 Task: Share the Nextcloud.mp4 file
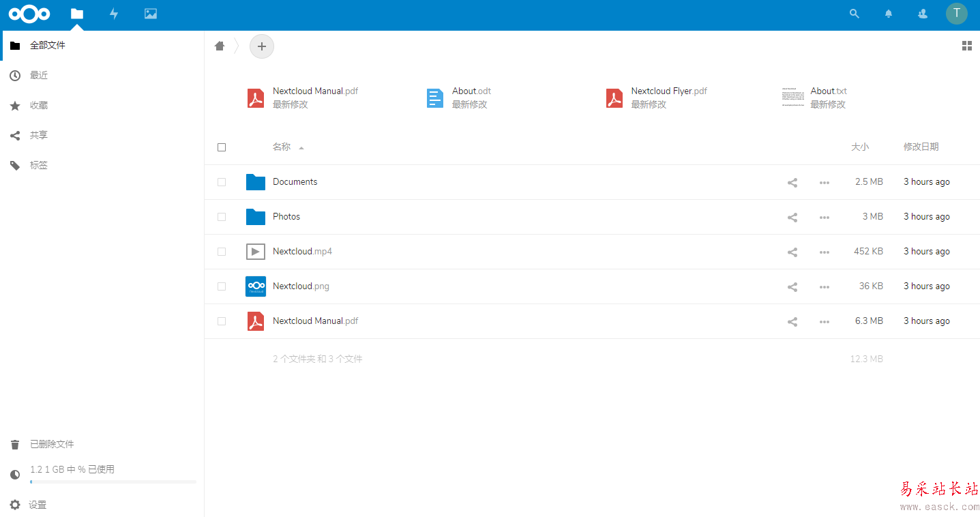click(x=792, y=252)
